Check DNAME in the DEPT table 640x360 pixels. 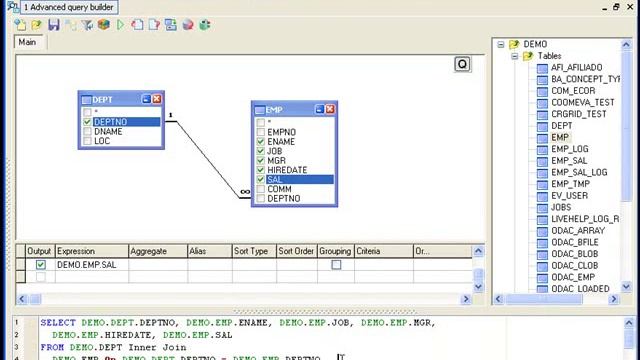(x=87, y=131)
